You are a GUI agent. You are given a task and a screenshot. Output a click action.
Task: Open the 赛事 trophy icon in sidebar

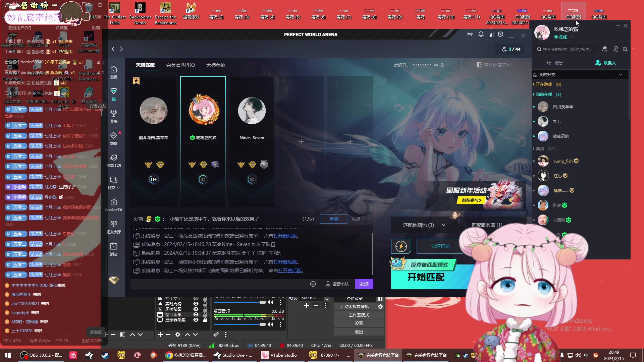pos(114,116)
